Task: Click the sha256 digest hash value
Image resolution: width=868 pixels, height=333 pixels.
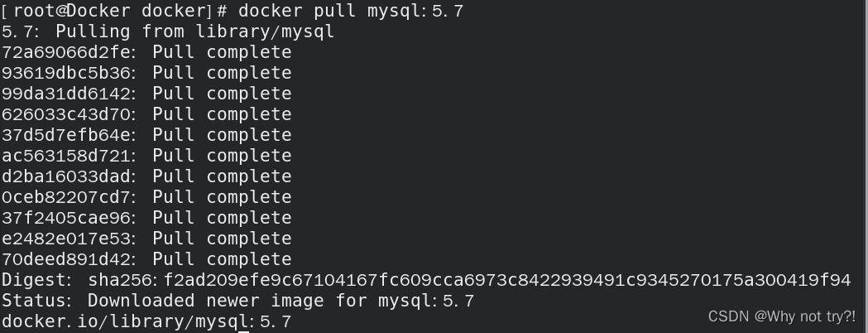Action: [x=506, y=281]
